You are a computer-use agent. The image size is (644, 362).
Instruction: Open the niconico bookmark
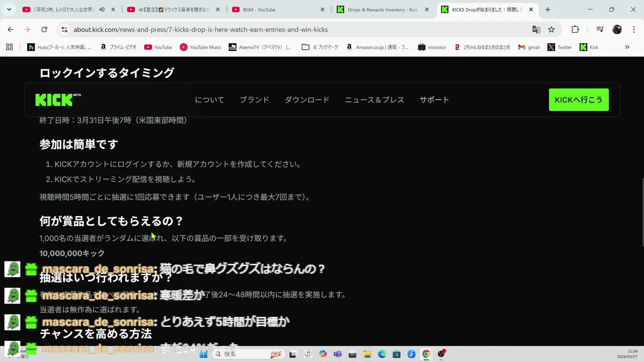432,47
